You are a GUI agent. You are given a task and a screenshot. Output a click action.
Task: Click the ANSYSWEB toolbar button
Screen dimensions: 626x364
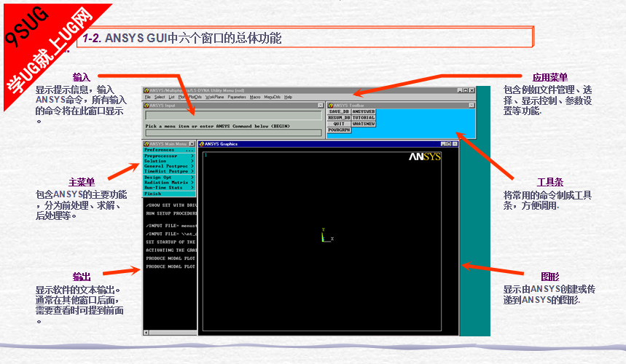364,111
